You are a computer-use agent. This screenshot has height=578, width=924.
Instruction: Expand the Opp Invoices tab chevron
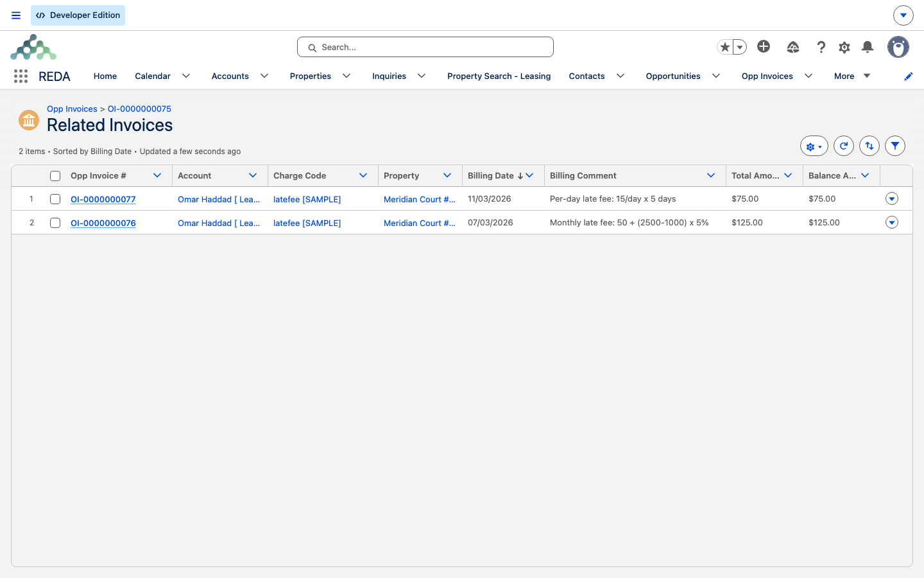(809, 76)
